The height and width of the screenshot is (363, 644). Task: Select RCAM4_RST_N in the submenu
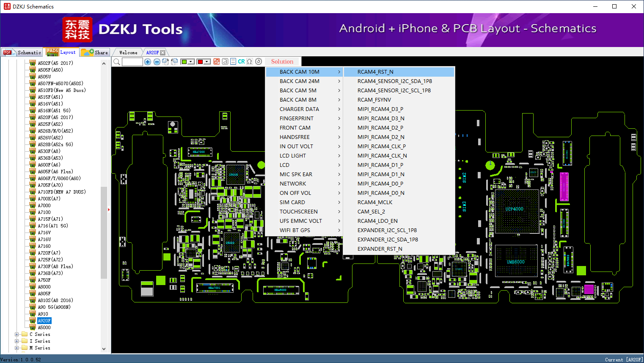tap(399, 72)
